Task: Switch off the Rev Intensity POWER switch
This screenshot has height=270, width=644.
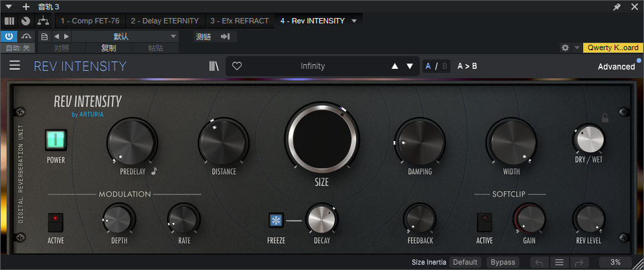Action: [x=56, y=140]
